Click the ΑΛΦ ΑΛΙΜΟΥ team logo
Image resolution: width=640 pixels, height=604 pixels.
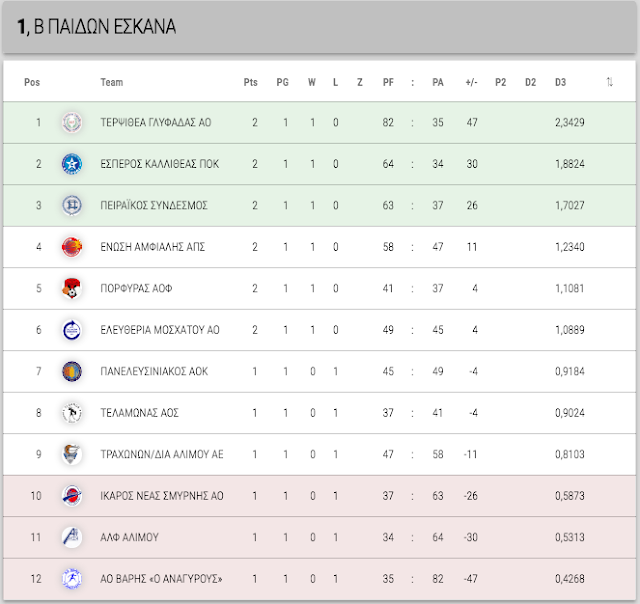tap(72, 537)
